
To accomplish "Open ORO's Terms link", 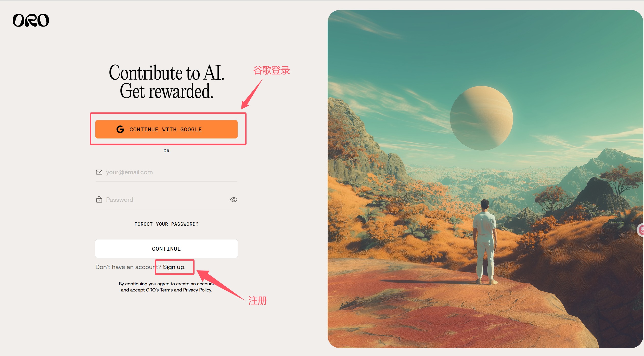I will tap(166, 290).
